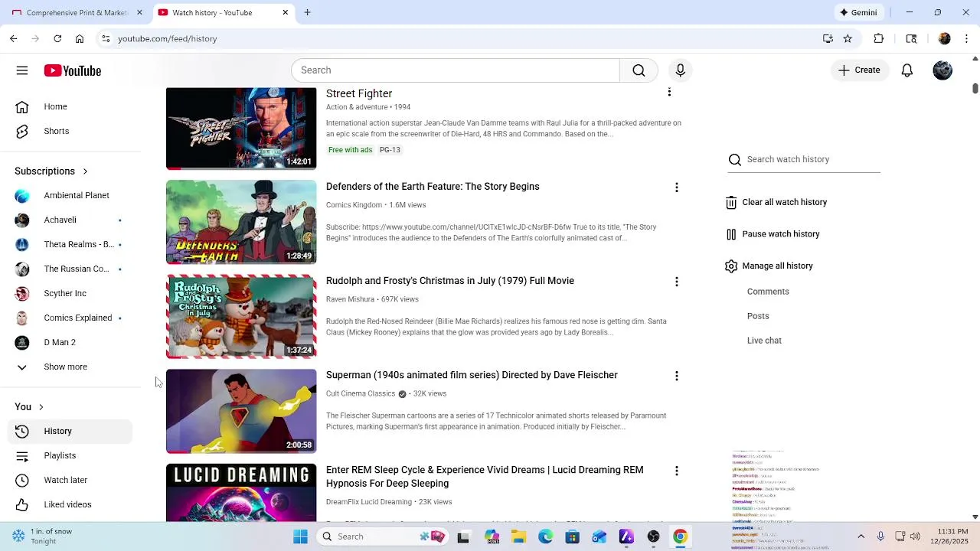Open Microsoft Edge from taskbar
Screen dimensions: 980x551
pyautogui.click(x=545, y=536)
